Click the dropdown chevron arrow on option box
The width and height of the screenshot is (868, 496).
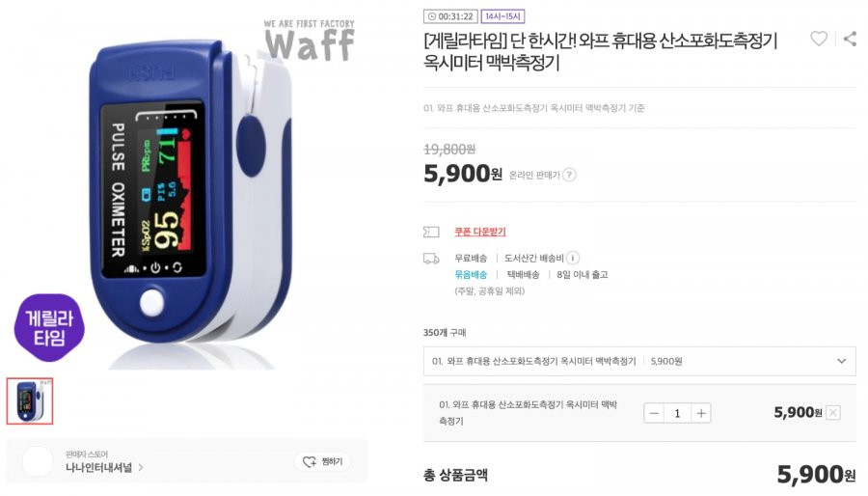841,361
